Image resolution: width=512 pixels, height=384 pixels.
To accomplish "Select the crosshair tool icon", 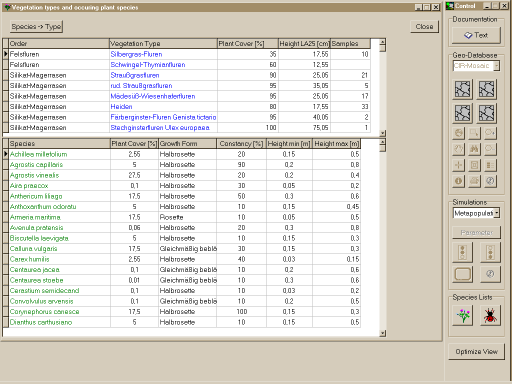I will click(459, 165).
